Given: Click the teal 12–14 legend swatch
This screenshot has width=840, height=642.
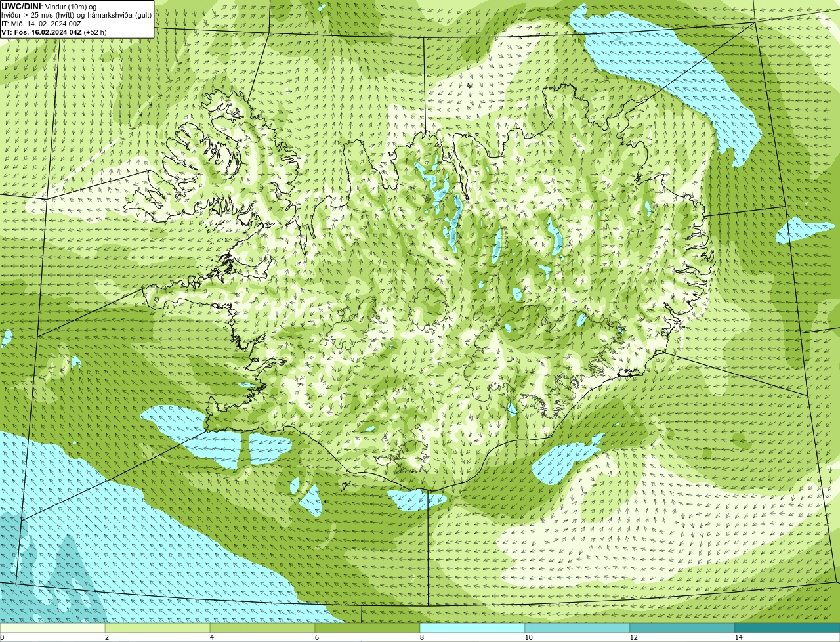Looking at the screenshot, I should point(682,628).
